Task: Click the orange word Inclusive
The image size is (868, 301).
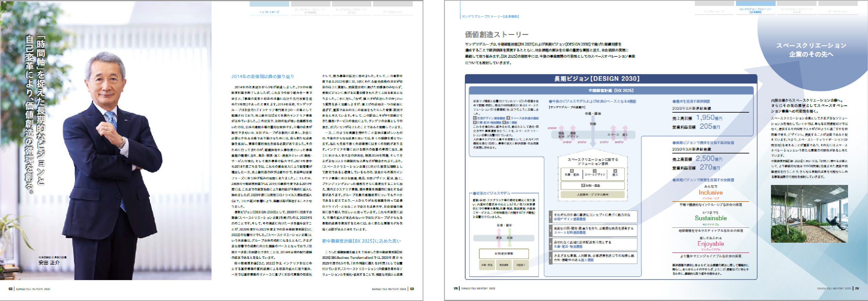Action: tap(710, 192)
